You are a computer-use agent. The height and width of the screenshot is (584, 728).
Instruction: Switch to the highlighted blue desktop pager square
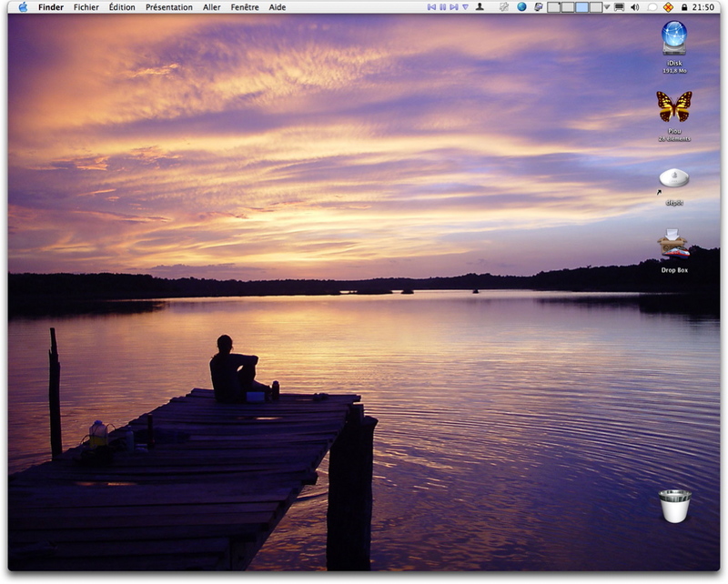coord(581,7)
